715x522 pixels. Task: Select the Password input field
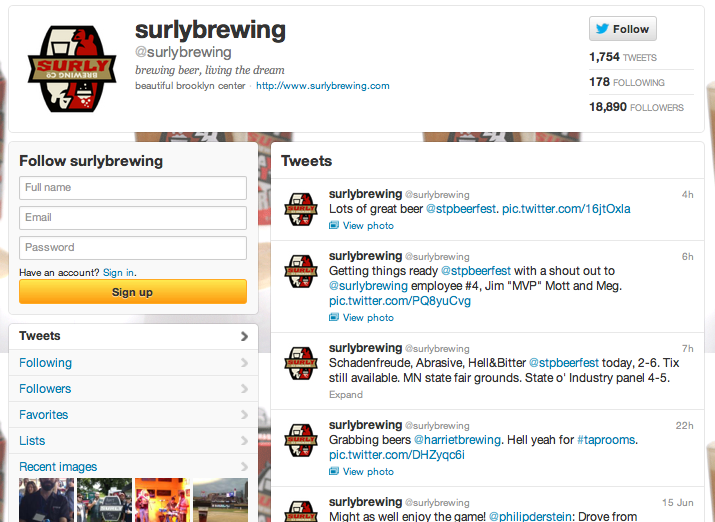[x=133, y=248]
